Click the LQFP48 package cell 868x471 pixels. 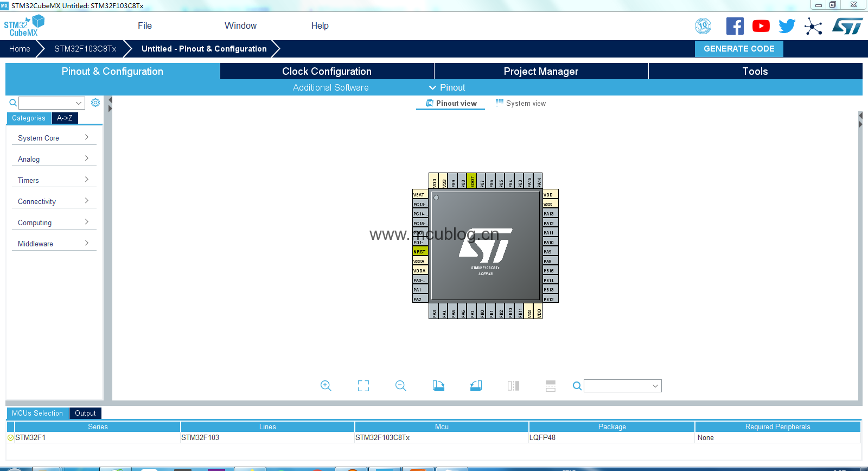[611, 437]
